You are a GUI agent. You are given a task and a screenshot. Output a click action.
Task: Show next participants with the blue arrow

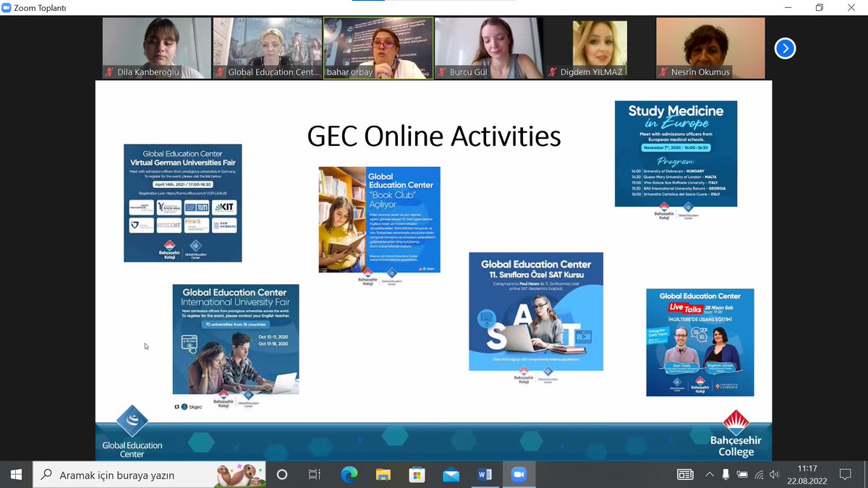pyautogui.click(x=785, y=48)
